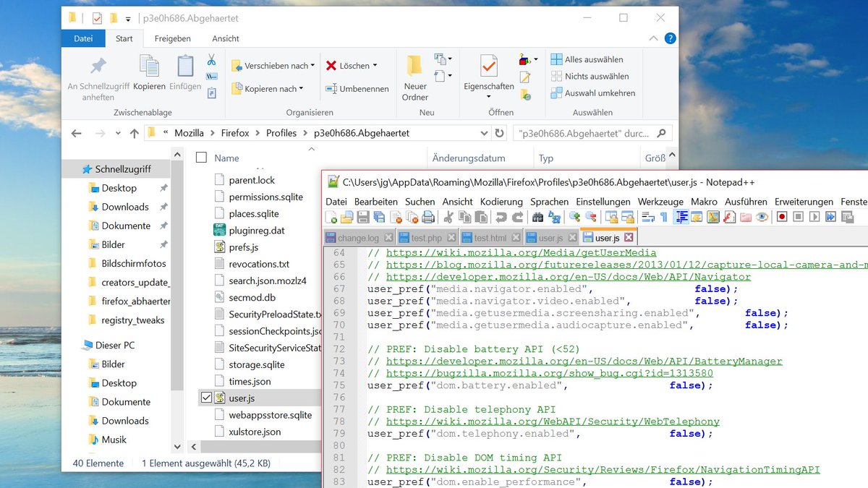Image resolution: width=868 pixels, height=488 pixels.
Task: Open recent locations dropdown next to forward arrow
Action: 116,134
